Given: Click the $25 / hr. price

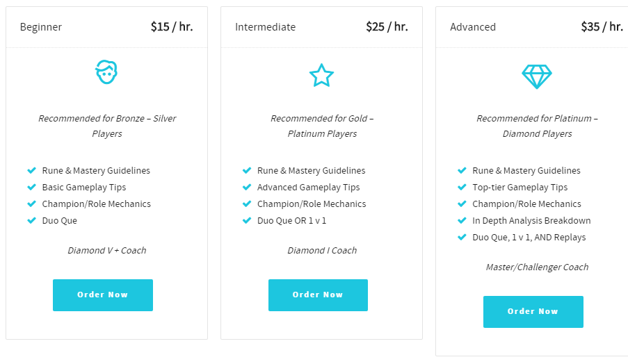Looking at the screenshot, I should coord(387,27).
